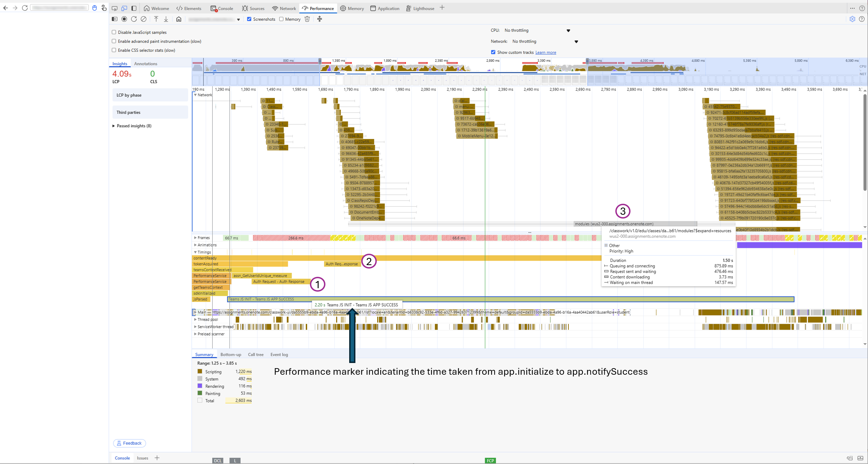The image size is (868, 464).
Task: Open capture settings gear icon
Action: (x=852, y=19)
